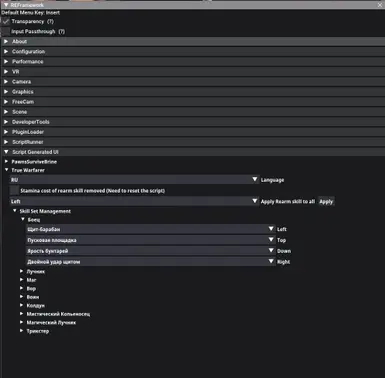Screen dimensions: 385x378
Task: Expand the Performance section
Action: (193, 61)
